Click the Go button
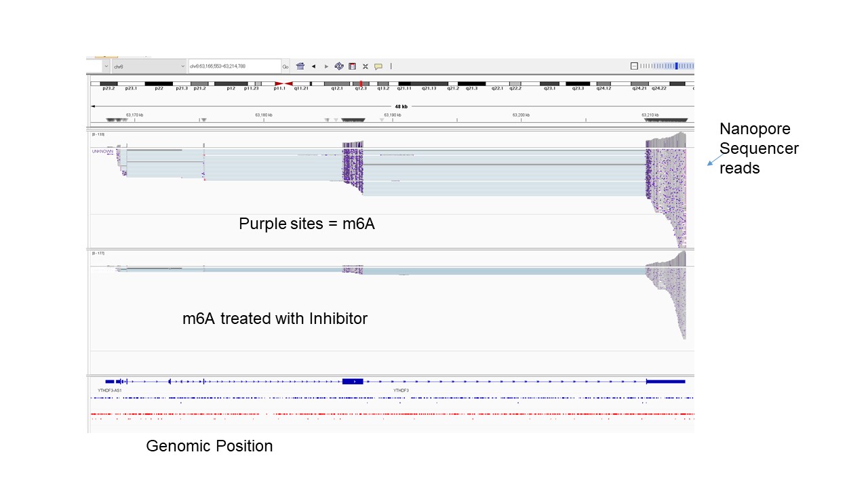This screenshot has width=868, height=488. (x=285, y=66)
